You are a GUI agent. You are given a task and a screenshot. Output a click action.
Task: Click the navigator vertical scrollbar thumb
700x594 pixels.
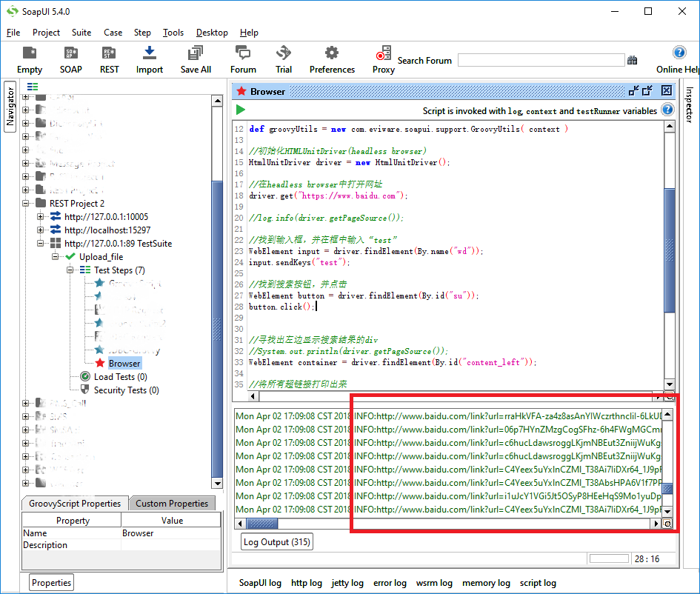click(x=217, y=329)
